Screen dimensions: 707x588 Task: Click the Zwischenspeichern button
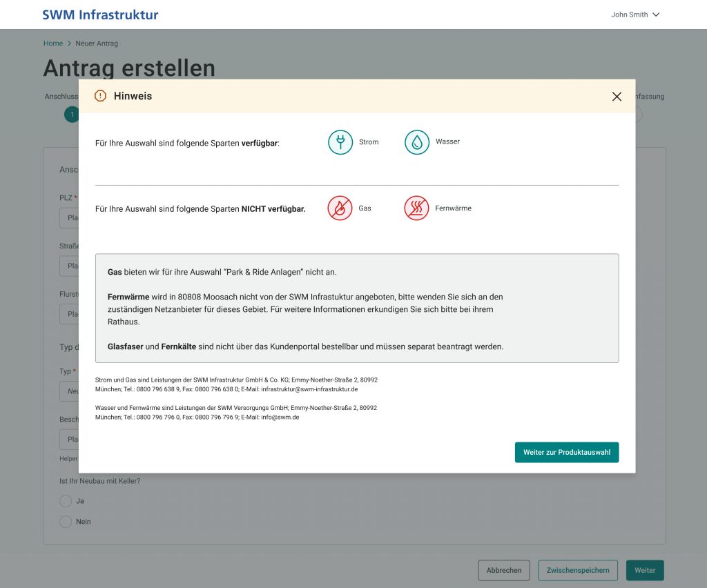578,571
